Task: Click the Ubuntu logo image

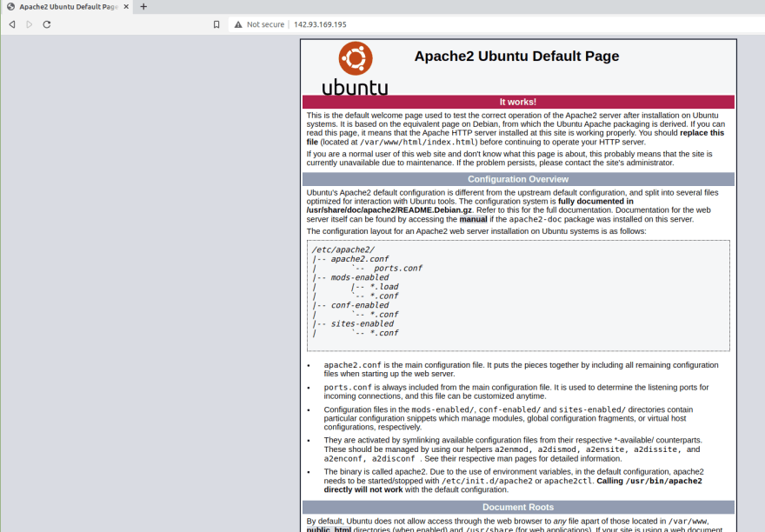Action: (356, 69)
